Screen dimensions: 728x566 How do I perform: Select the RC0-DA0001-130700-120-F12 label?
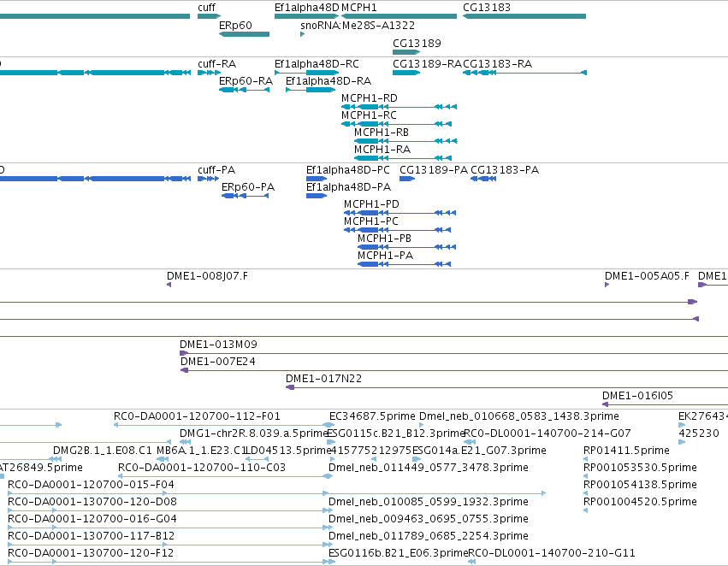(91, 554)
